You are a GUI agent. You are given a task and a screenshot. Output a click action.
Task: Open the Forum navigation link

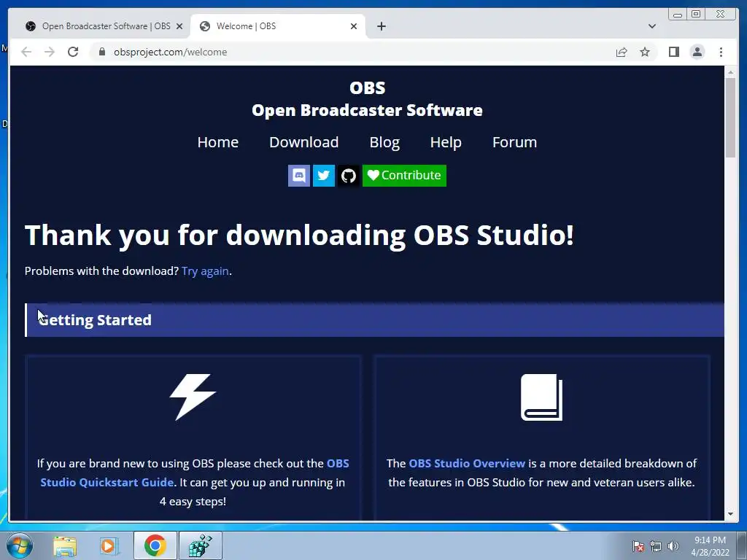tap(514, 142)
